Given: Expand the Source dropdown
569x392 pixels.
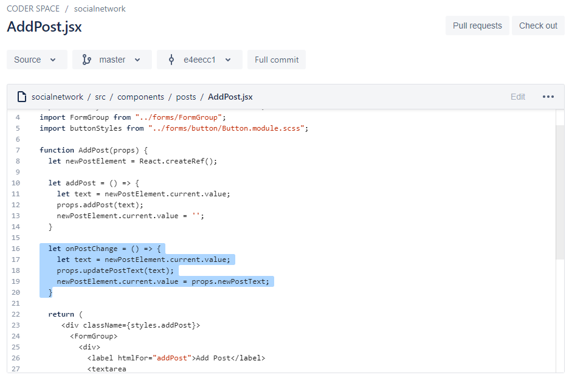Looking at the screenshot, I should [36, 60].
